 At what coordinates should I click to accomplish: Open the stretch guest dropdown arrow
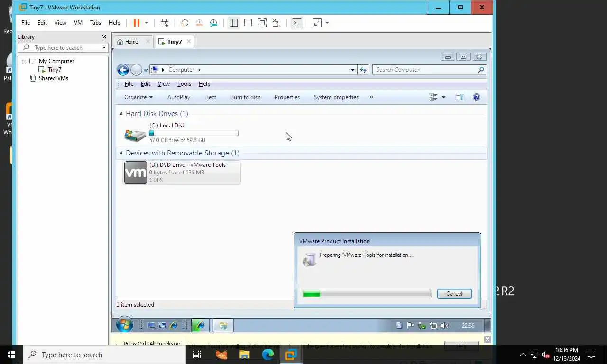327,23
